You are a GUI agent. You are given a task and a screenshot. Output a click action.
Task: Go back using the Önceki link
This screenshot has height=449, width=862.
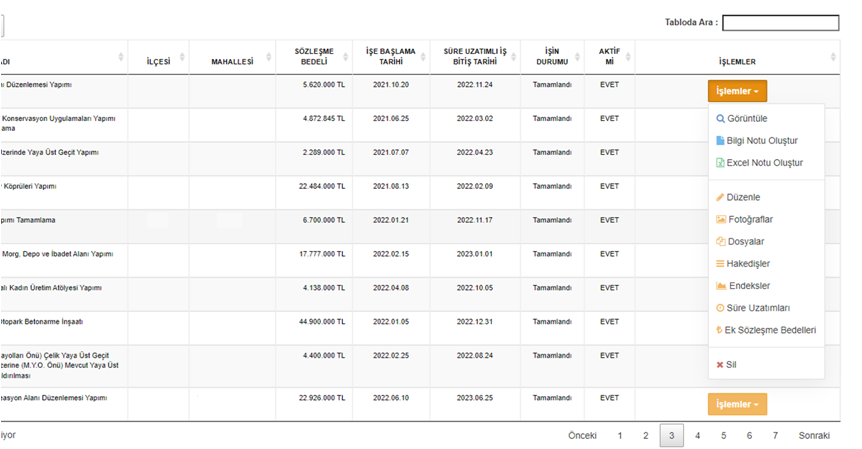click(582, 435)
